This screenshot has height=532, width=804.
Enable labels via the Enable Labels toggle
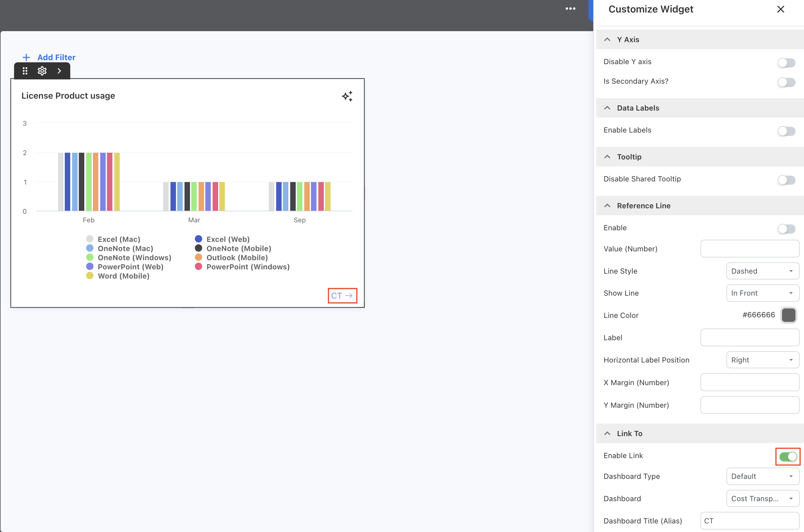click(786, 131)
